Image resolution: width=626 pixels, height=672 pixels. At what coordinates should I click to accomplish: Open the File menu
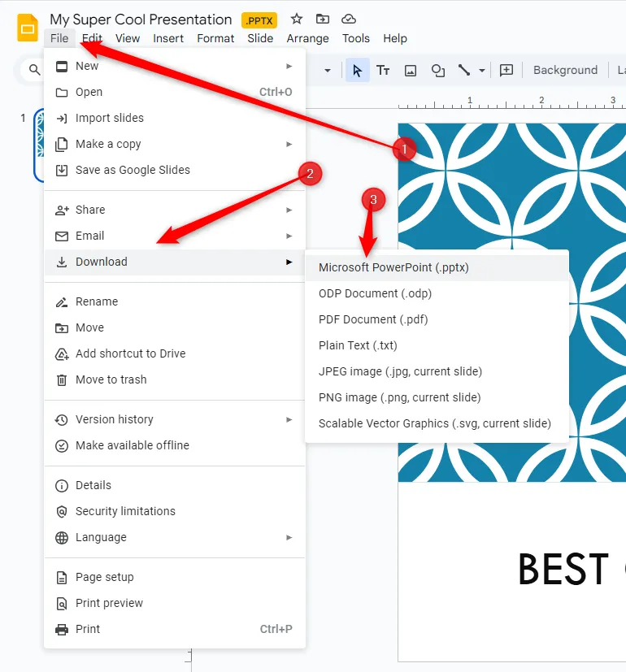tap(59, 38)
